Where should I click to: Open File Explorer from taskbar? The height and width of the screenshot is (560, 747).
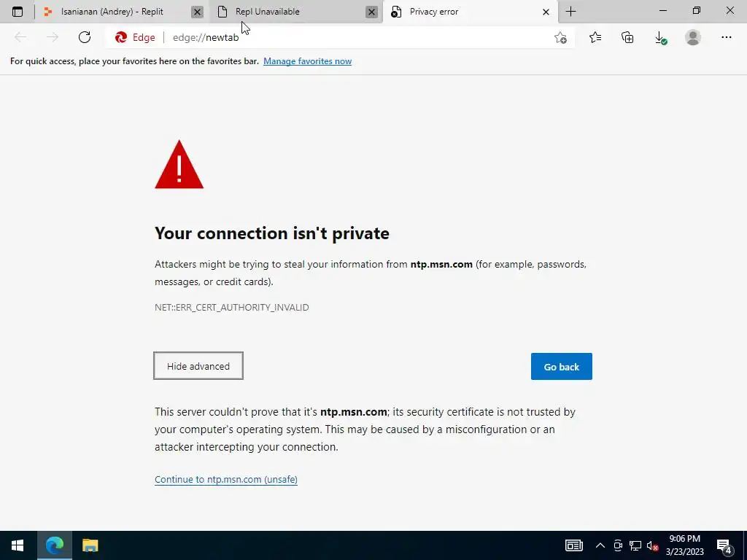pyautogui.click(x=90, y=545)
